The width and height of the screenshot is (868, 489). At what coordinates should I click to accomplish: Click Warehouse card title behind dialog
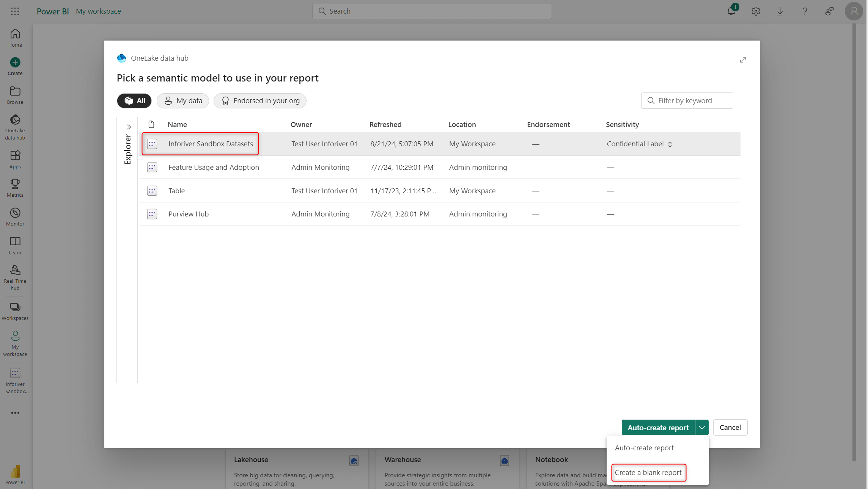pos(403,459)
